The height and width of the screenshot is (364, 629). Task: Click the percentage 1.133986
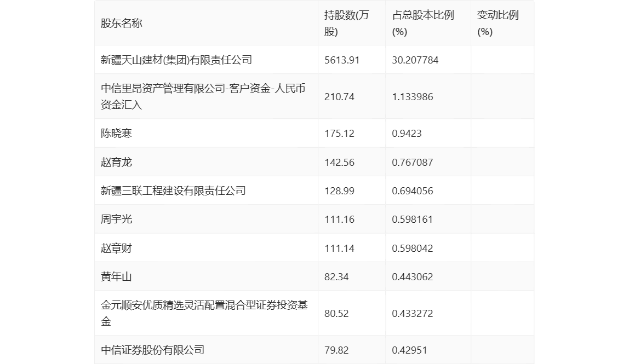pos(413,97)
